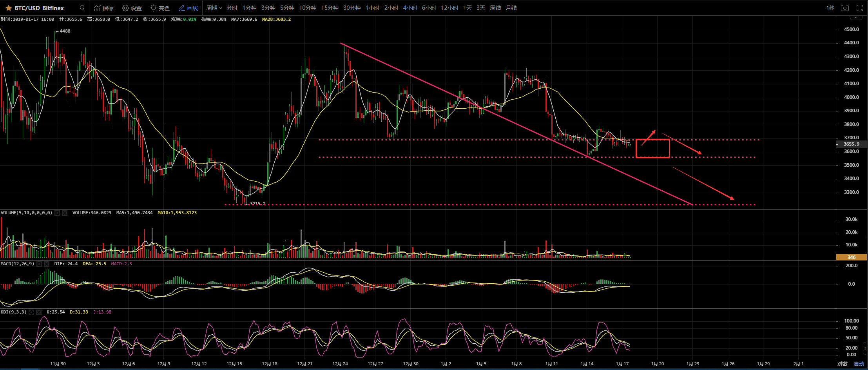Viewport: 868px width, 370px height.
Task: Select the 分时 time-sharing view
Action: [x=232, y=8]
